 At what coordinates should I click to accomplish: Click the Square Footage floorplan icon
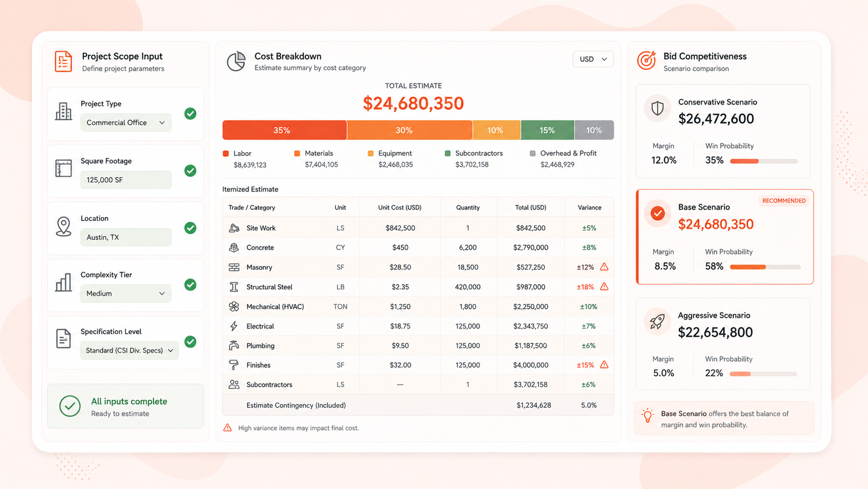[63, 168]
